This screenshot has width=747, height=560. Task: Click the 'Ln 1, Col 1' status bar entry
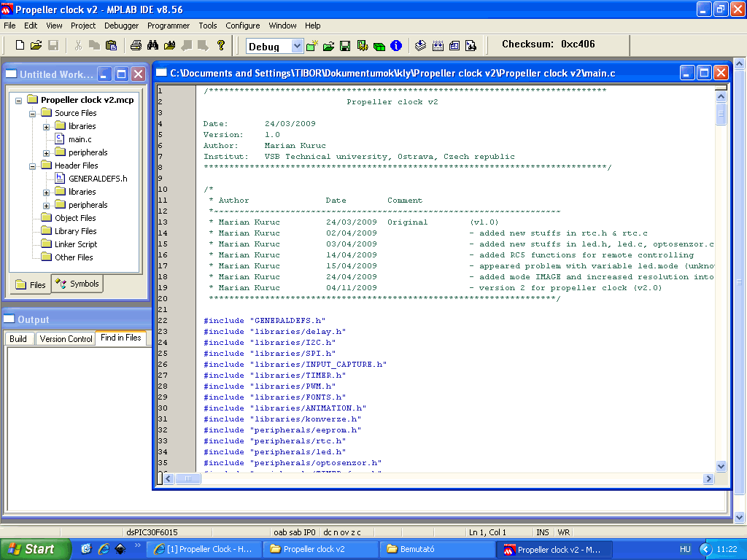[487, 532]
